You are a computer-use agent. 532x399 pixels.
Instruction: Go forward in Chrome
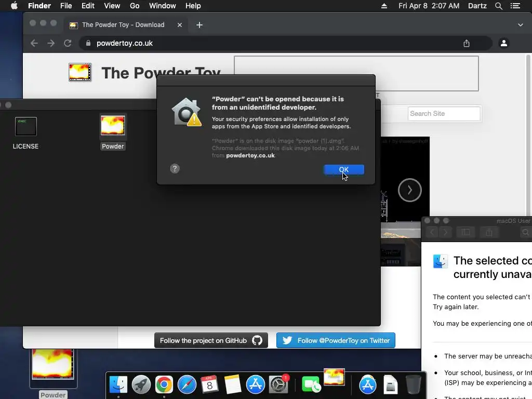point(51,43)
